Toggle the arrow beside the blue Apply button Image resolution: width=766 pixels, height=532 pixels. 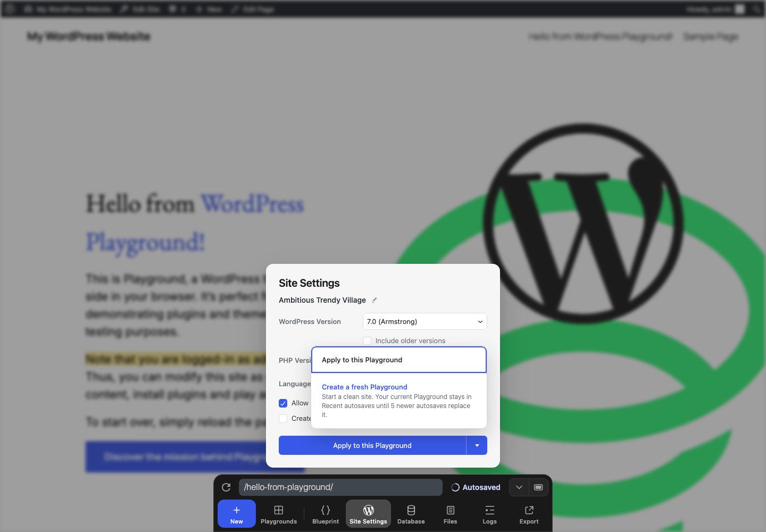point(477,445)
